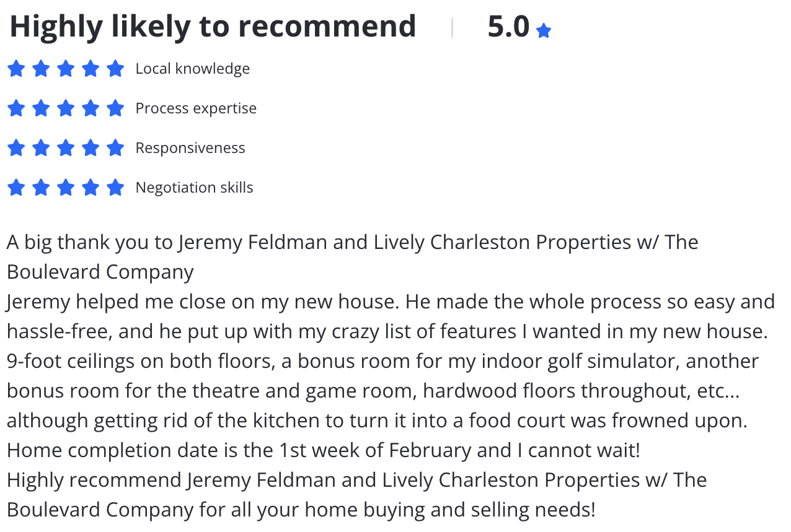The height and width of the screenshot is (532, 791).
Task: Click the Process expertise label
Action: [x=196, y=108]
